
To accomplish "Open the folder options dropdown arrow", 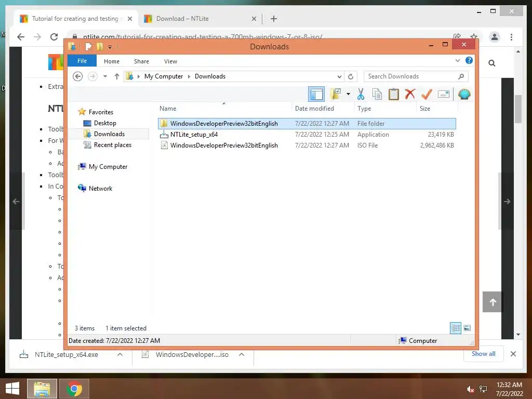I will 348,94.
